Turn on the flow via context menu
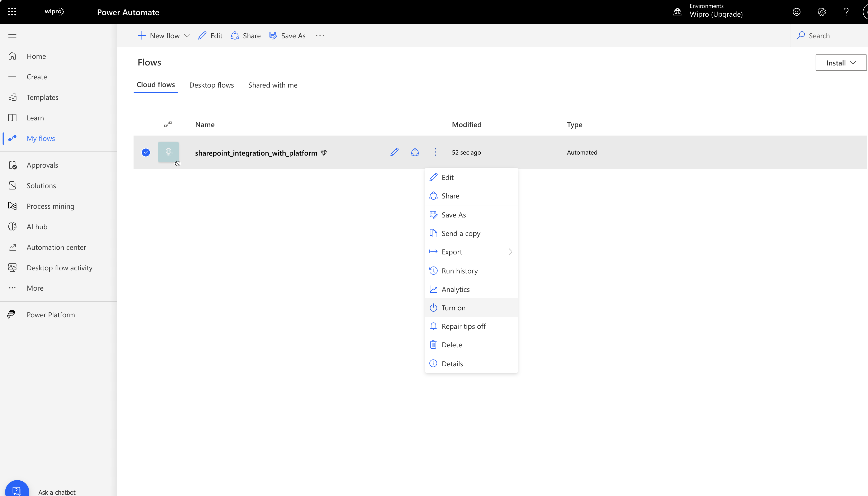 [x=471, y=308]
